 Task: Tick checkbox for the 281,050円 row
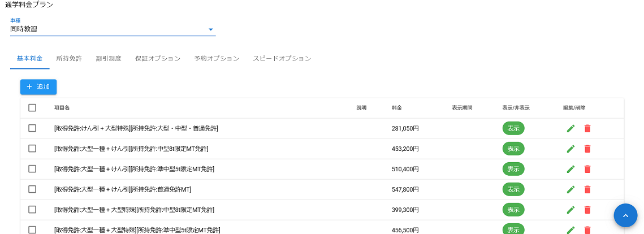point(32,128)
